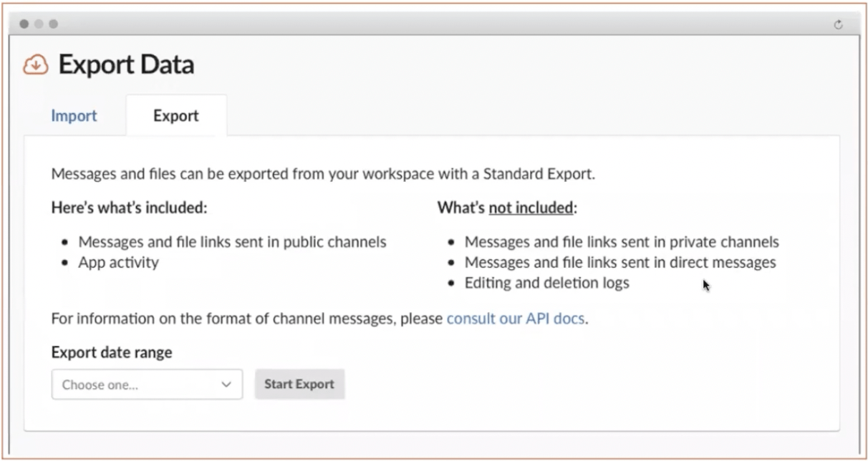This screenshot has width=868, height=461.
Task: Open the Export date range dropdown
Action: tap(146, 384)
